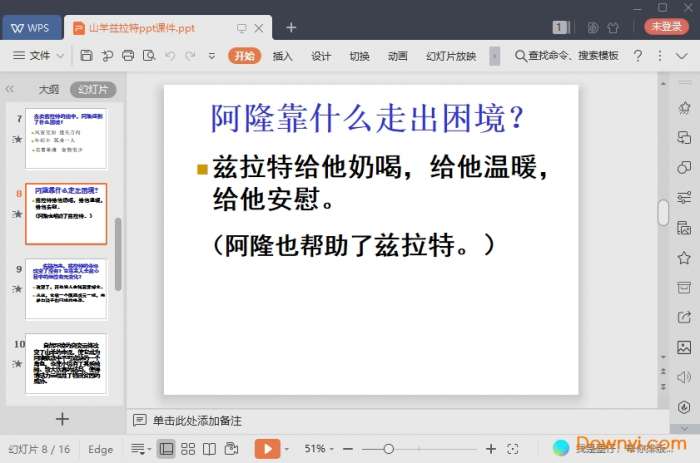Select the 开始 ribbon tab
This screenshot has width=700, height=463.
pyautogui.click(x=245, y=56)
